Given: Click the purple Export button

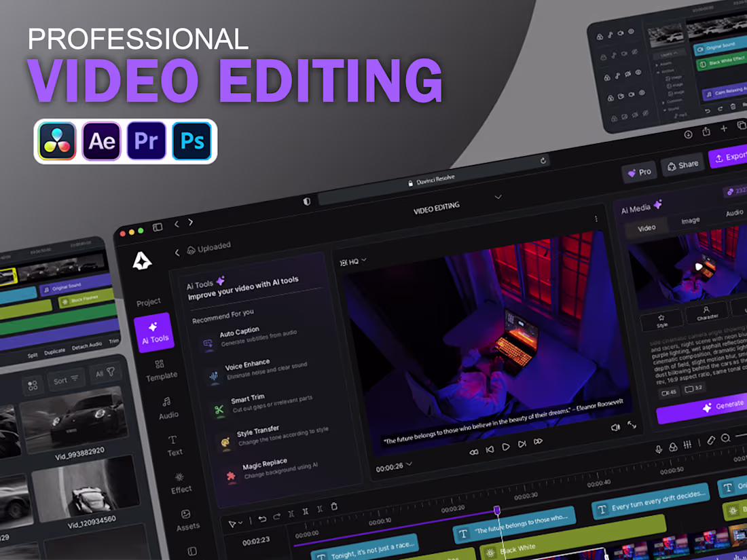Looking at the screenshot, I should pyautogui.click(x=729, y=157).
